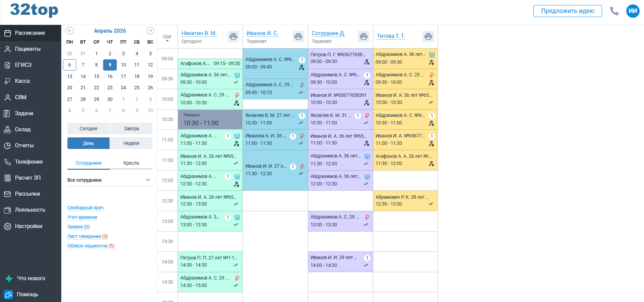Open the Телефония section in sidebar
Image resolution: width=644 pixels, height=302 pixels.
click(29, 162)
